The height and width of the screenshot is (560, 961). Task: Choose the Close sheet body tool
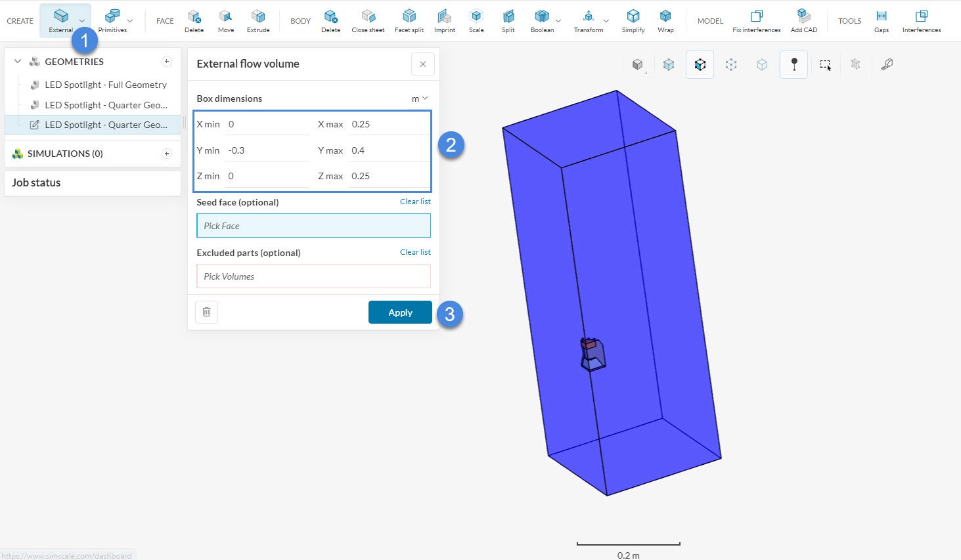tap(368, 20)
